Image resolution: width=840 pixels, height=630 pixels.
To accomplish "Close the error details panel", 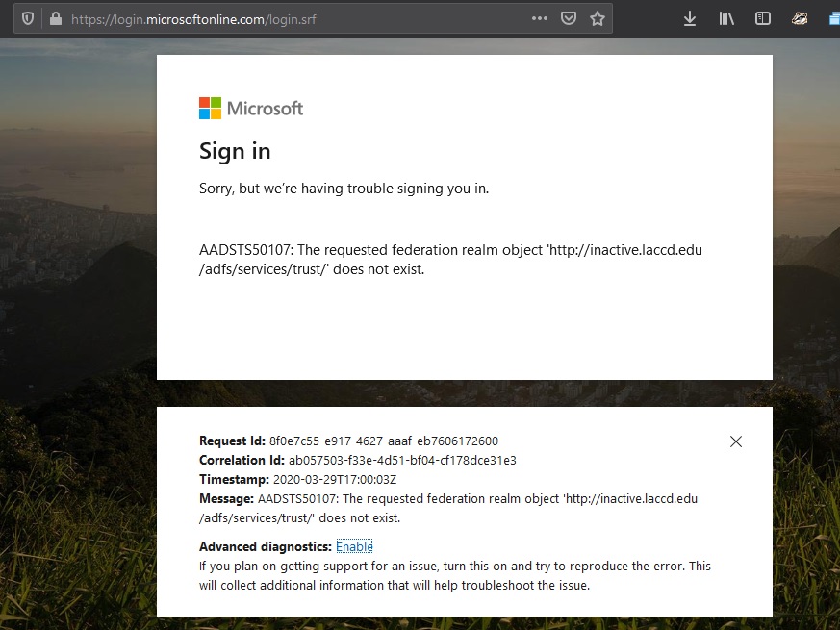I will pos(736,441).
